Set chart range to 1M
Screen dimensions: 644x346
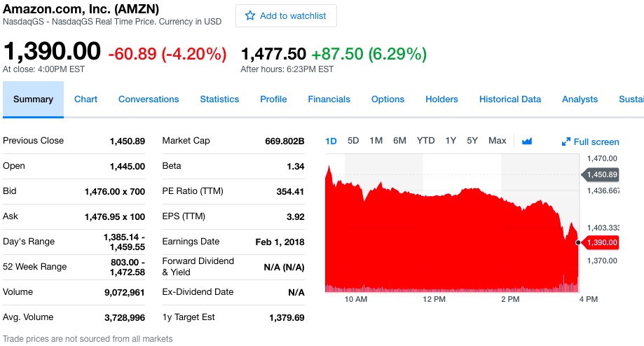point(376,141)
